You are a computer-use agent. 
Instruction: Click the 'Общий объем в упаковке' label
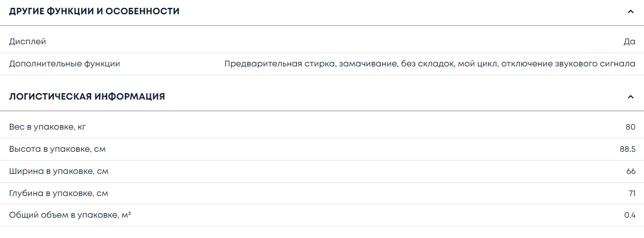(70, 215)
